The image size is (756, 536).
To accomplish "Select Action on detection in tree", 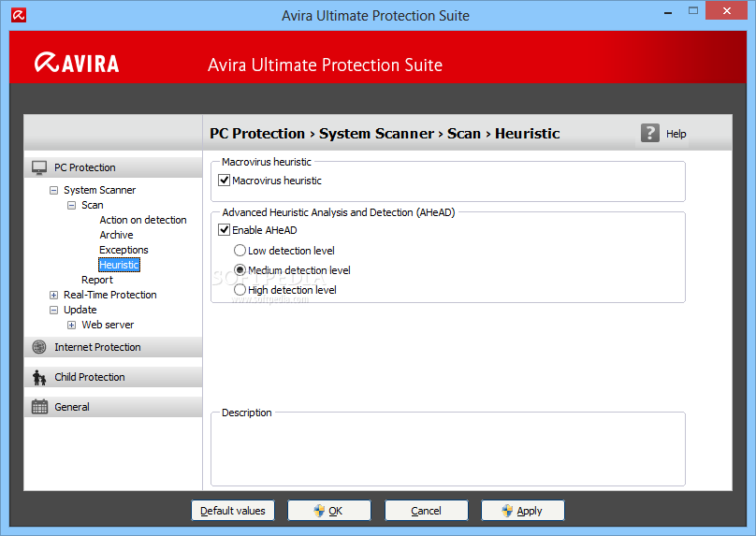I will tap(143, 220).
